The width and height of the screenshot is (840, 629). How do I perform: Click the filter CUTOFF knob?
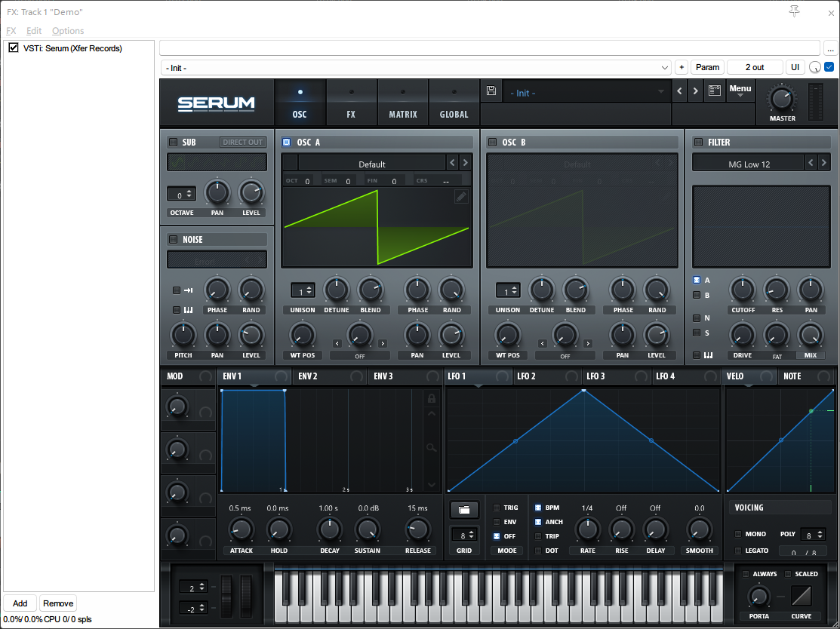pyautogui.click(x=743, y=290)
